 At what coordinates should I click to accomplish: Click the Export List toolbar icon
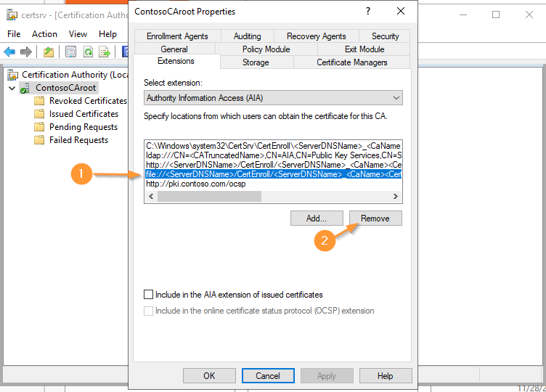tap(105, 52)
